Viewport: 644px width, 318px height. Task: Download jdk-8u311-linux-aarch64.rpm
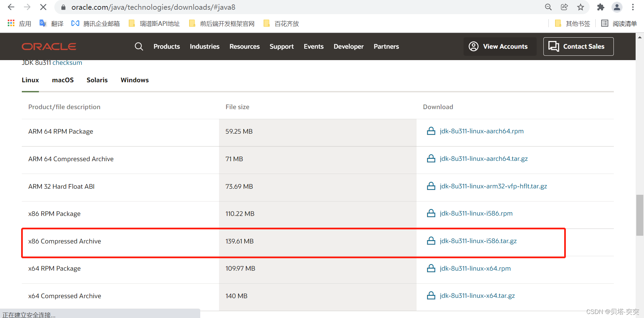(x=482, y=131)
